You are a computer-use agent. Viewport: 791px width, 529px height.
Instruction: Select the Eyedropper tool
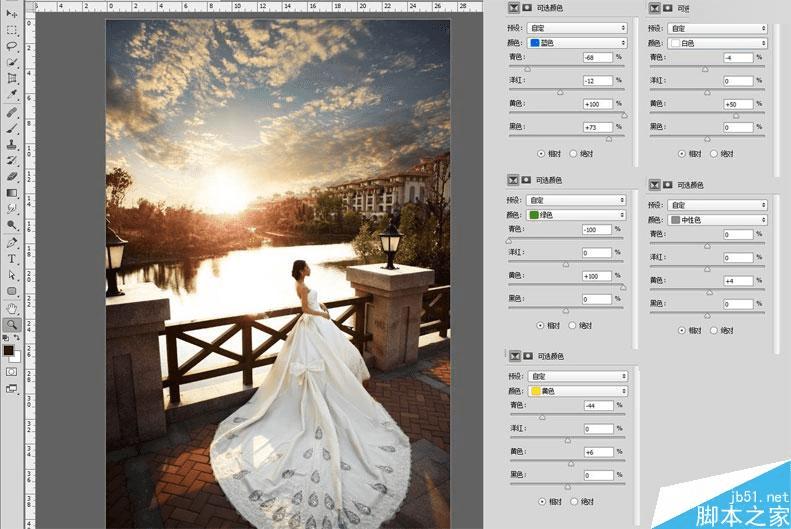pos(12,94)
